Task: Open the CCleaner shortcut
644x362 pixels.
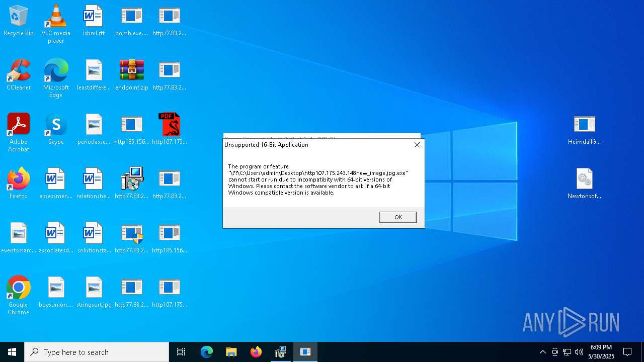Action: [x=19, y=75]
